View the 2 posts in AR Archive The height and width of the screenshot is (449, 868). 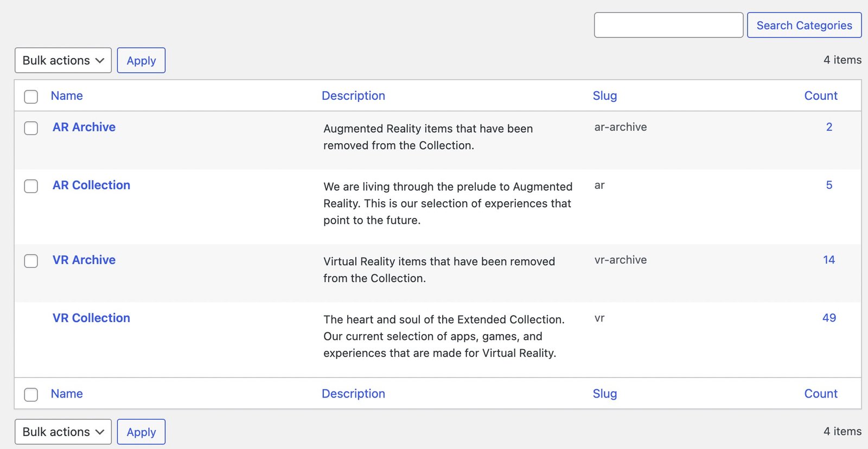click(829, 127)
